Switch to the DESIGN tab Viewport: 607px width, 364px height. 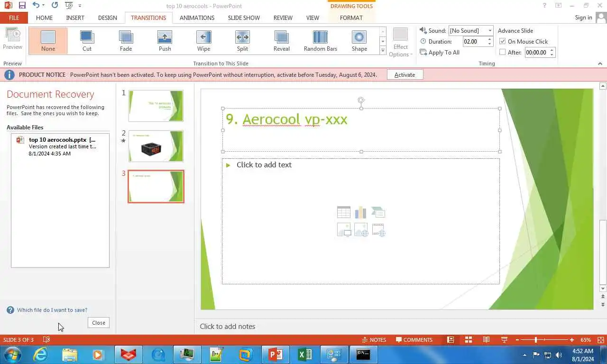(x=108, y=18)
